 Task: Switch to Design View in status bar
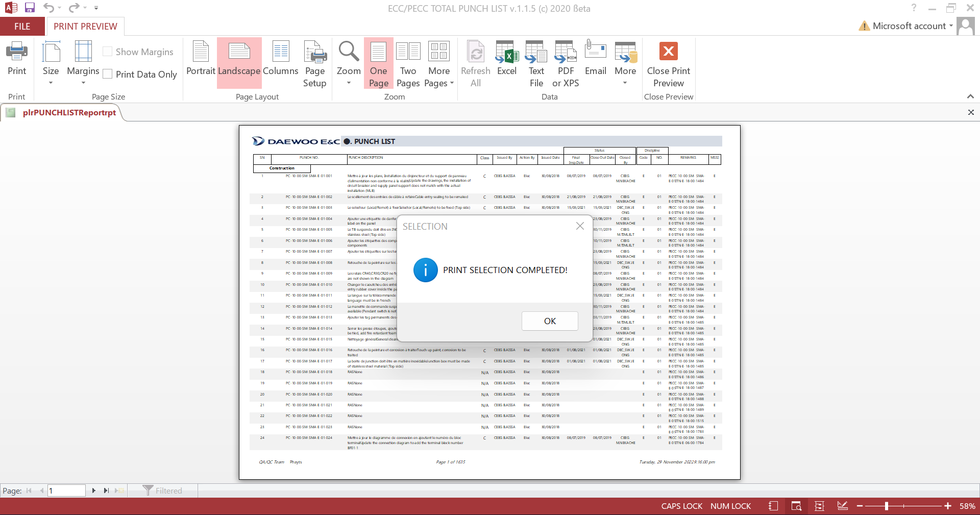[x=843, y=506]
